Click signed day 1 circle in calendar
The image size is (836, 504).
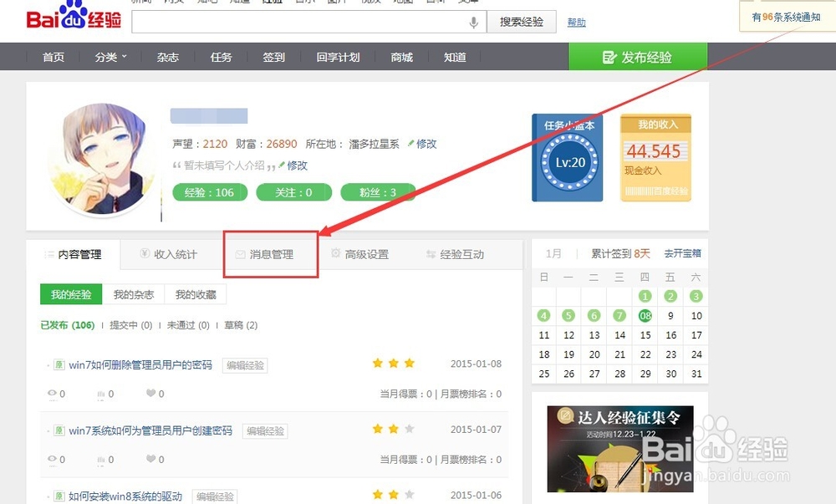click(x=645, y=296)
